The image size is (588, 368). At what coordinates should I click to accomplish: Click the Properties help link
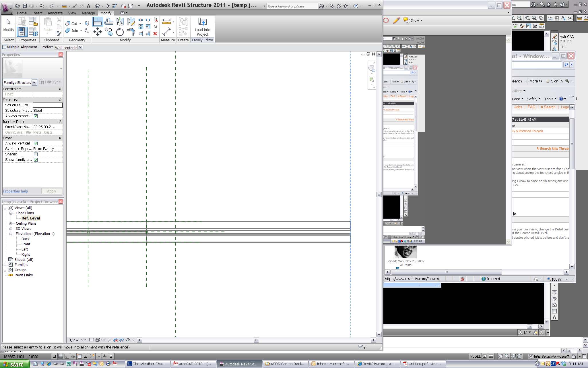pyautogui.click(x=15, y=191)
